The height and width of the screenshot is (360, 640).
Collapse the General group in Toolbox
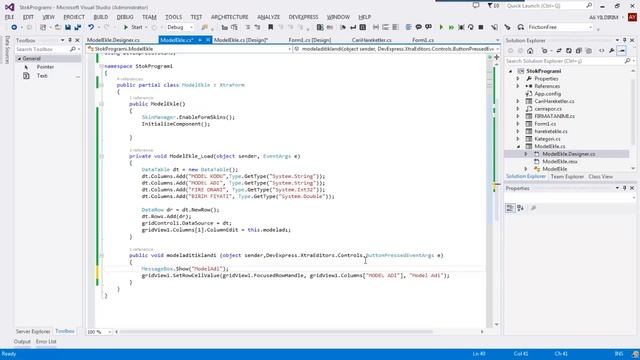[x=19, y=59]
